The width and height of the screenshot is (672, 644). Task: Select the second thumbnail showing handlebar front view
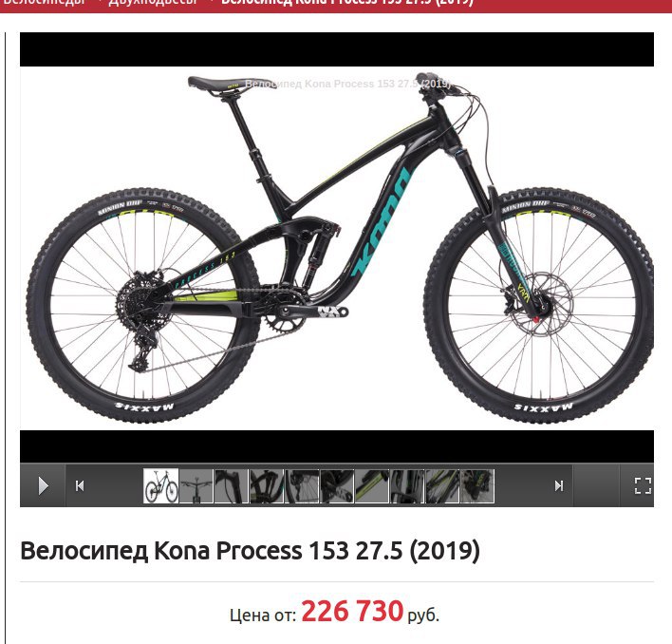pos(196,485)
